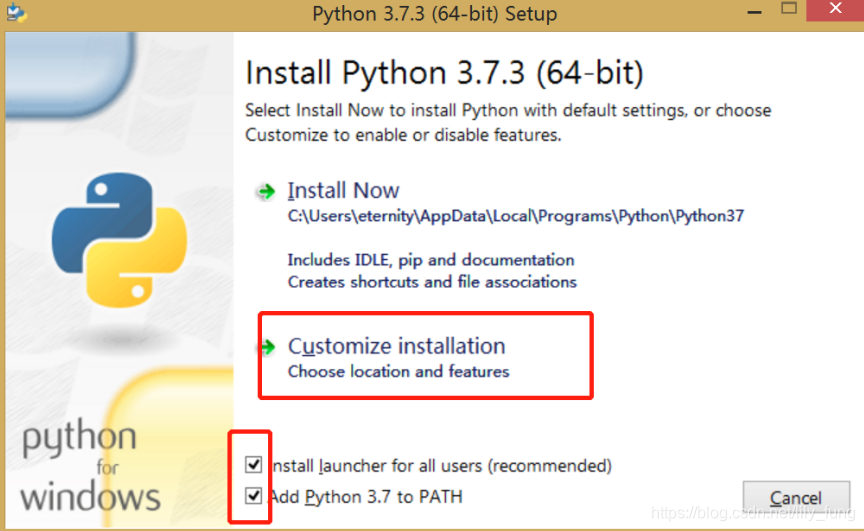Screen dimensions: 864x531
Task: Click 'Choose location and features' subtitle
Action: tap(398, 372)
